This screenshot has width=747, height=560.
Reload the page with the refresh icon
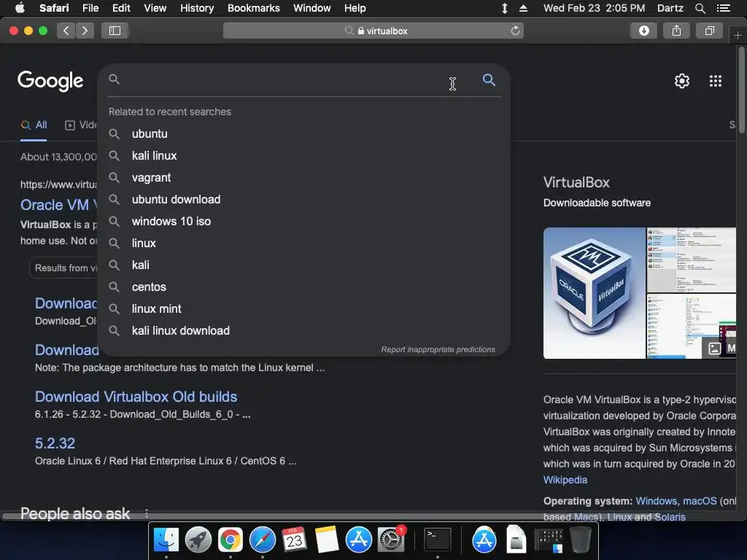click(x=515, y=31)
